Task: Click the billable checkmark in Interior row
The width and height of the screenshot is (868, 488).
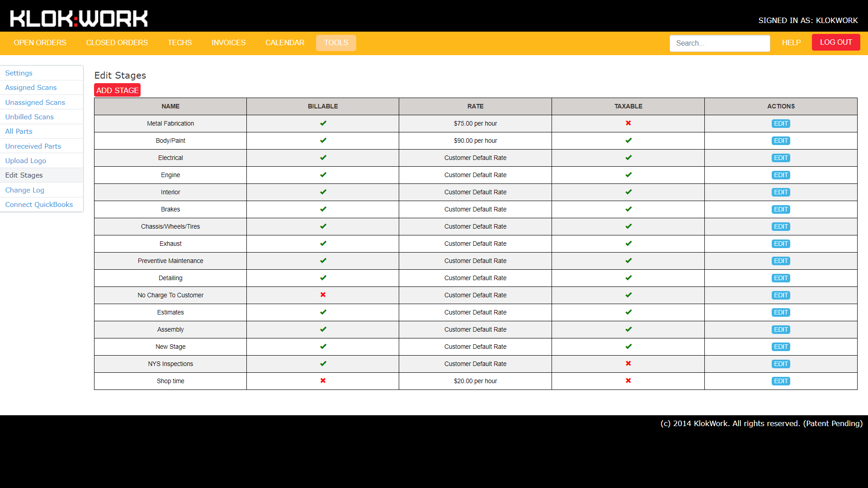Action: (323, 192)
